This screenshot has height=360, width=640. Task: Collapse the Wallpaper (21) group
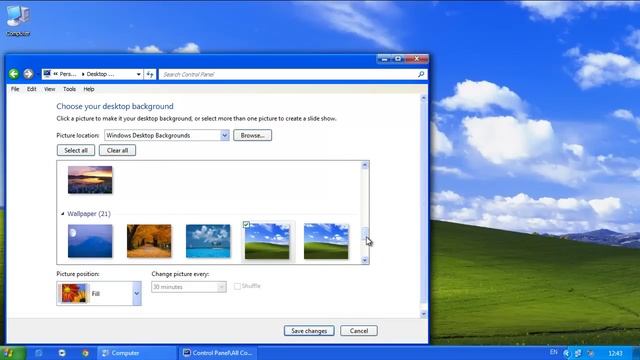(x=62, y=213)
